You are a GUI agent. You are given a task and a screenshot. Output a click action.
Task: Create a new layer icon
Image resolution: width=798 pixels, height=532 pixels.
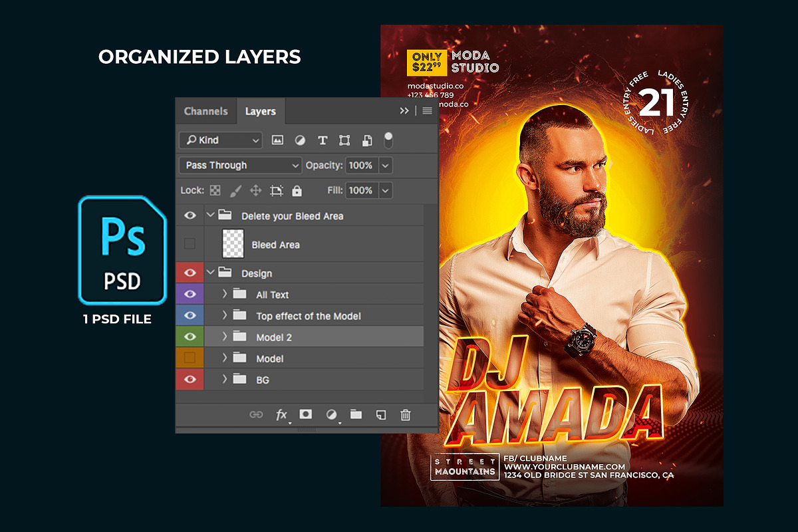point(381,414)
